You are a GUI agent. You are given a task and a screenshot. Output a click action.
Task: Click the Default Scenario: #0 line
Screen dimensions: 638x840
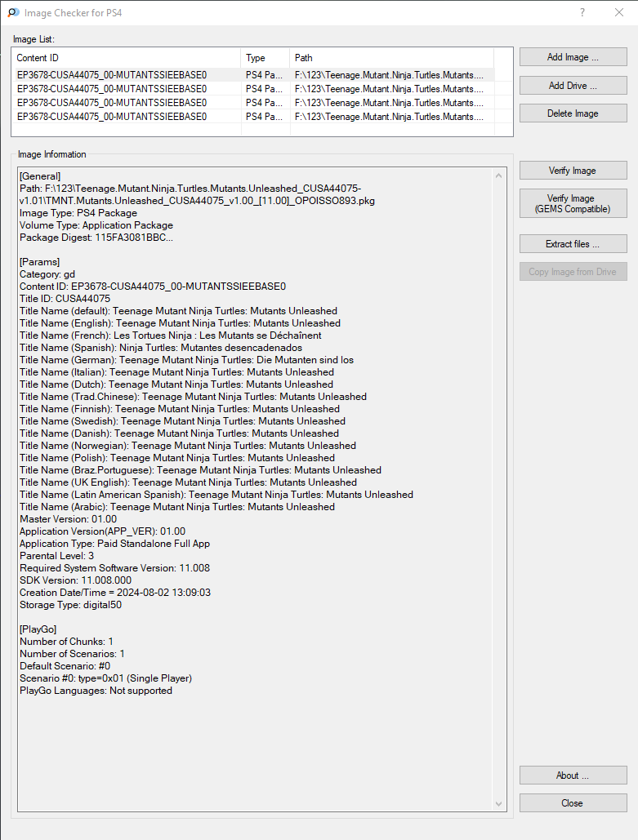tap(65, 666)
